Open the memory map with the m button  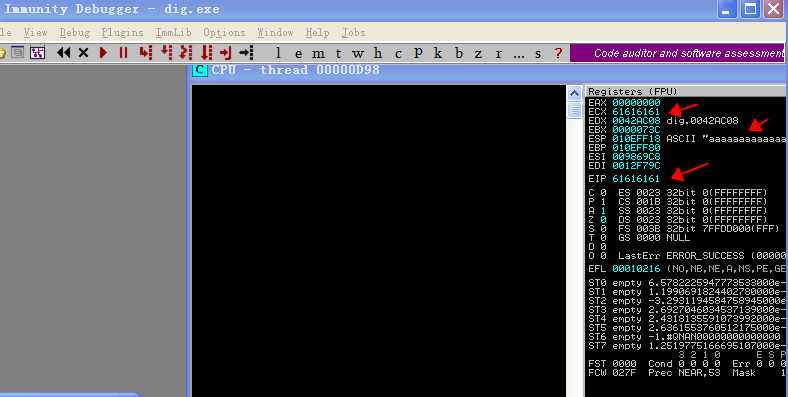(x=318, y=53)
